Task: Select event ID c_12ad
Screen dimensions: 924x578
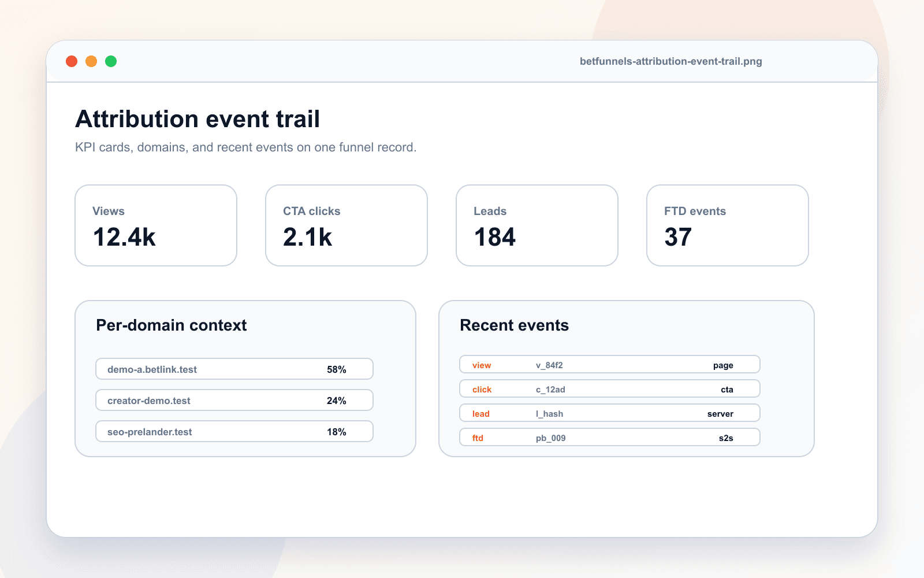Action: click(x=550, y=390)
